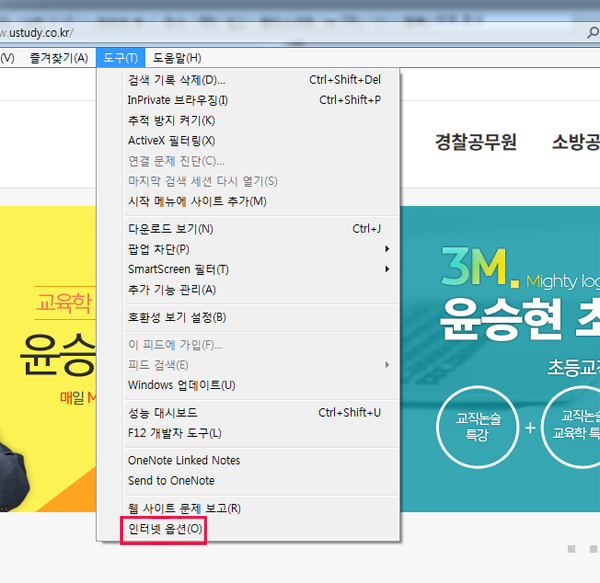The height and width of the screenshot is (583, 600).
Task: Launch Windows 업데이트(U)
Action: (181, 385)
